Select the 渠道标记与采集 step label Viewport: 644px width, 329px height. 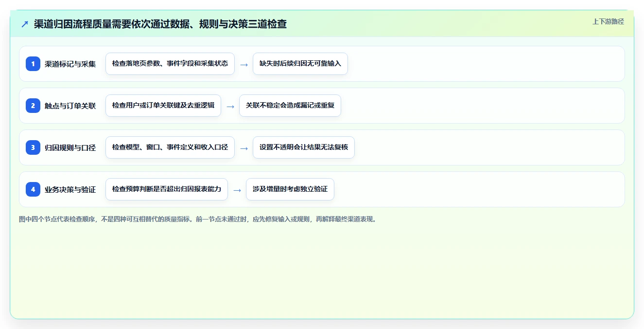[x=70, y=64]
